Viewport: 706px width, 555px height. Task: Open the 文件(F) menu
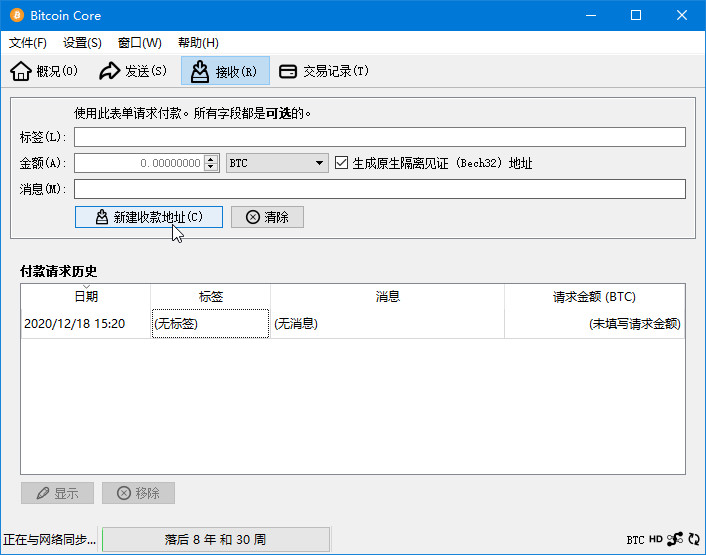[28, 43]
